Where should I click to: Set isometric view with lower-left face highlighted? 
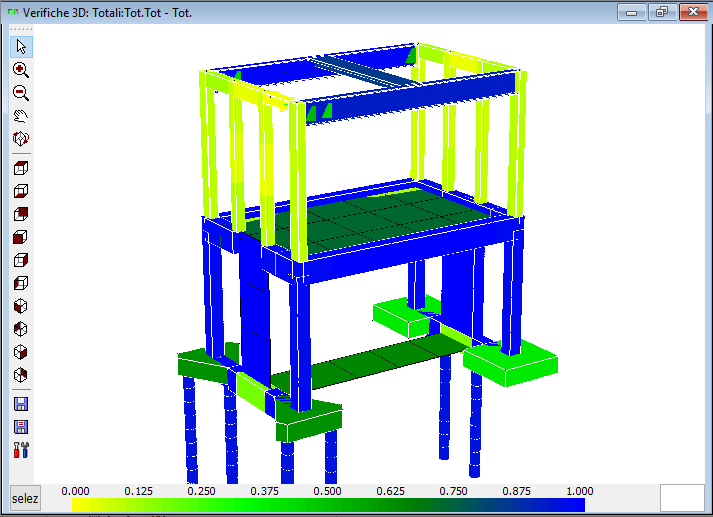pos(21,306)
